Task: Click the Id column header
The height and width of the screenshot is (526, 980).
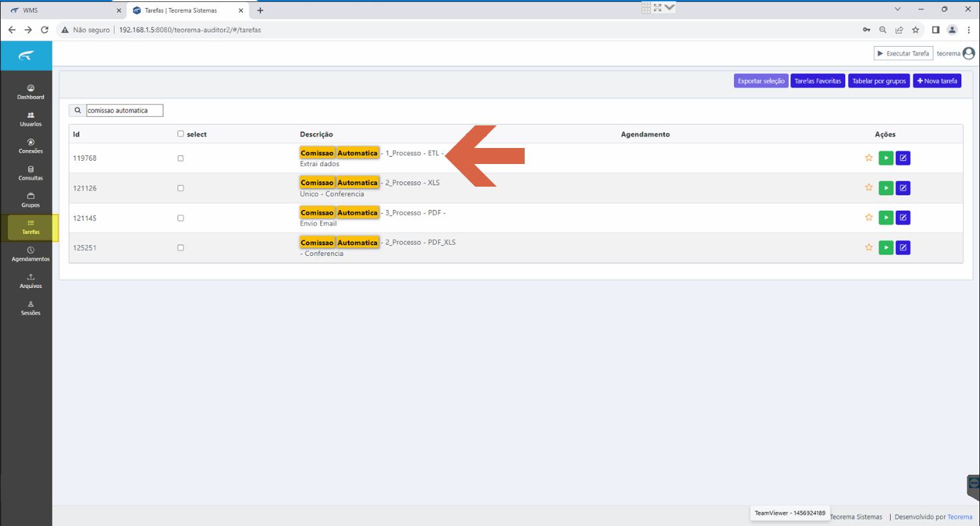Action: point(77,134)
